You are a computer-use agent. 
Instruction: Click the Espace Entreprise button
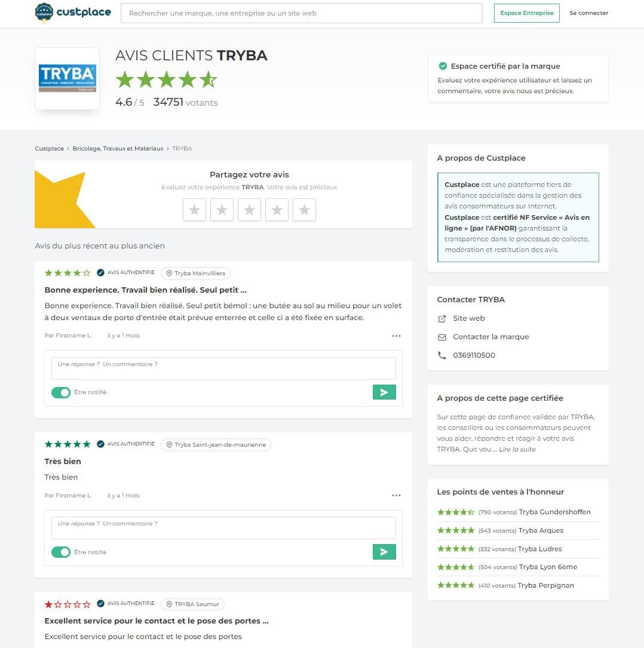coord(526,13)
